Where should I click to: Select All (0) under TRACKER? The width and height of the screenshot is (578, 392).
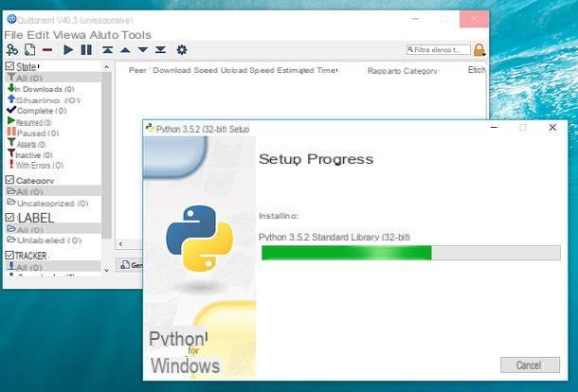point(53,267)
